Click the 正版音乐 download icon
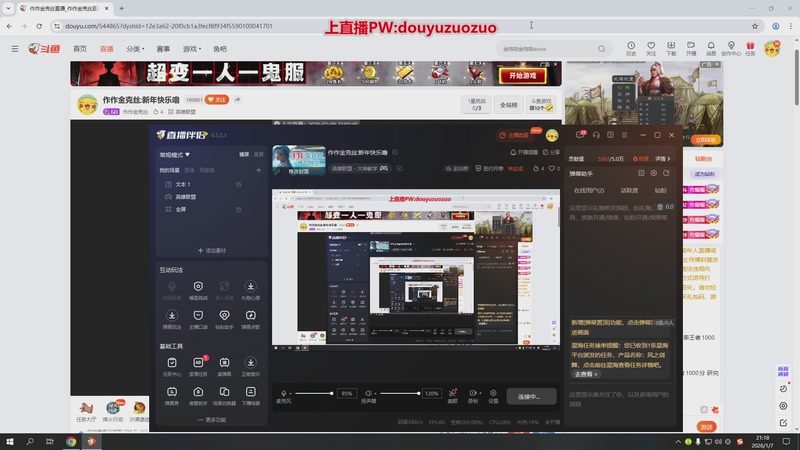Screen dimensions: 800x450 point(251,363)
